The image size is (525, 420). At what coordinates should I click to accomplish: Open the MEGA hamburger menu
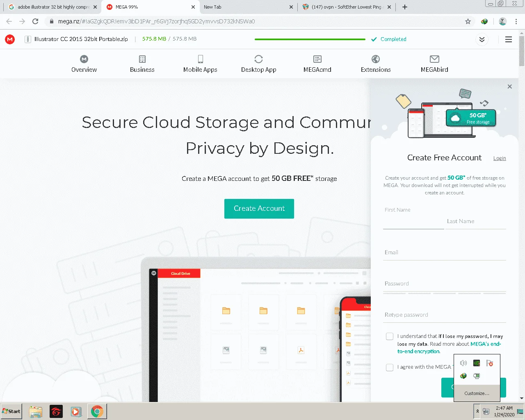(509, 39)
